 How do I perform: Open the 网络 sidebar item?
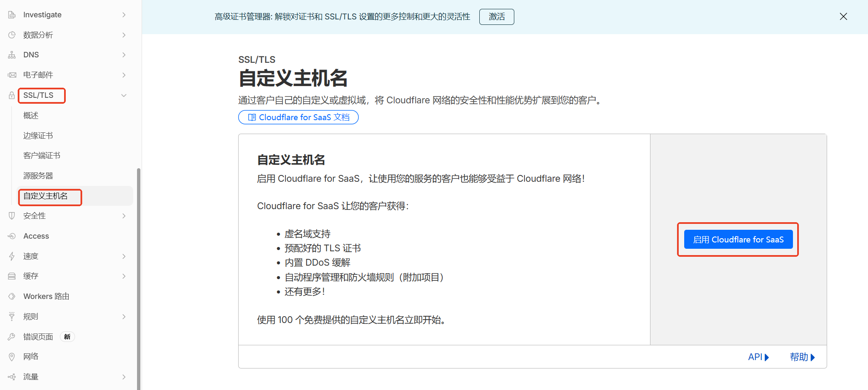[31, 357]
